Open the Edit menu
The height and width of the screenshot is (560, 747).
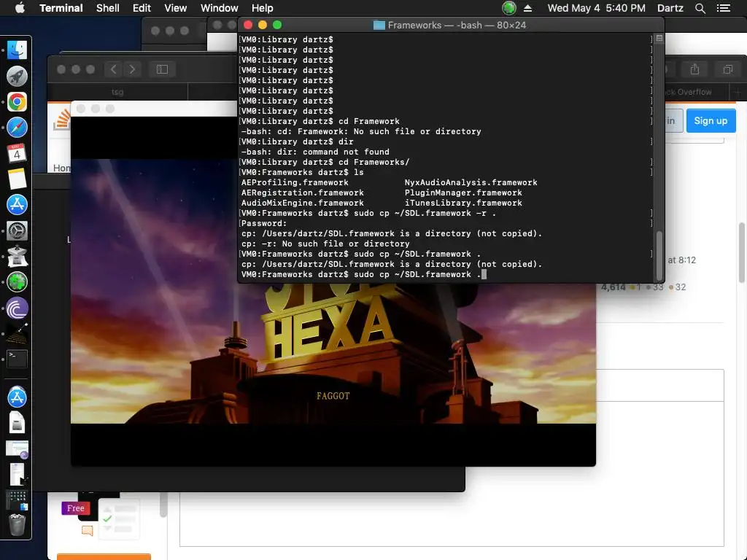pos(142,8)
